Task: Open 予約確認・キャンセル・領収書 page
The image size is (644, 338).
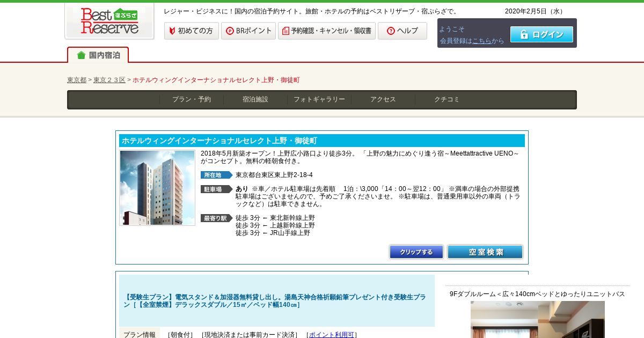Action: coord(327,31)
